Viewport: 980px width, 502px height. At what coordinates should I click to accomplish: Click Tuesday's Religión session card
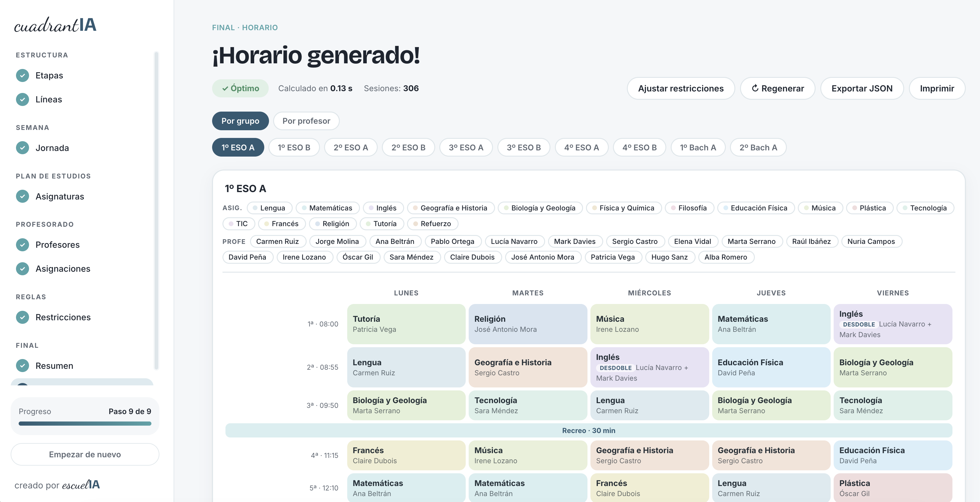[x=528, y=324]
